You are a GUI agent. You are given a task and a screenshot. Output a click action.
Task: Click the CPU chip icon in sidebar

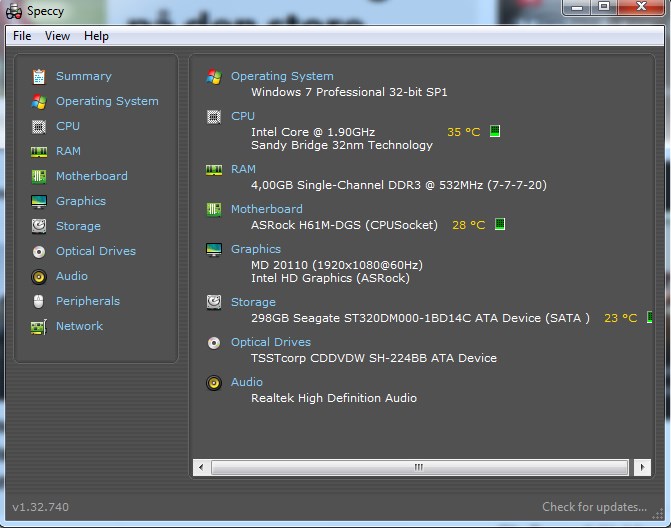(x=39, y=126)
